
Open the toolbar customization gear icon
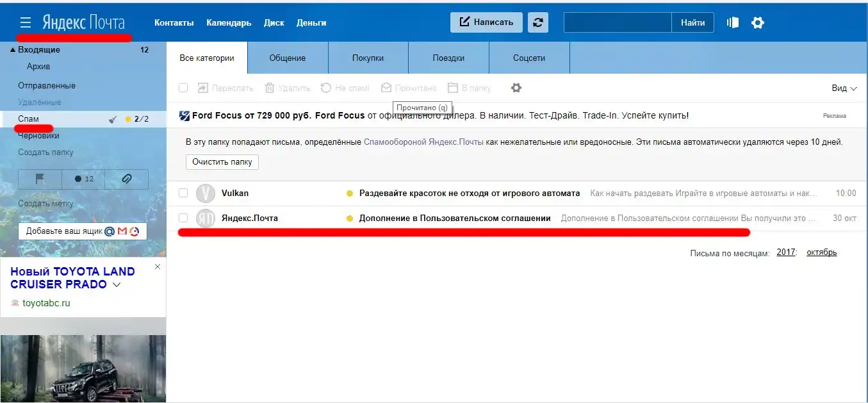(x=516, y=88)
